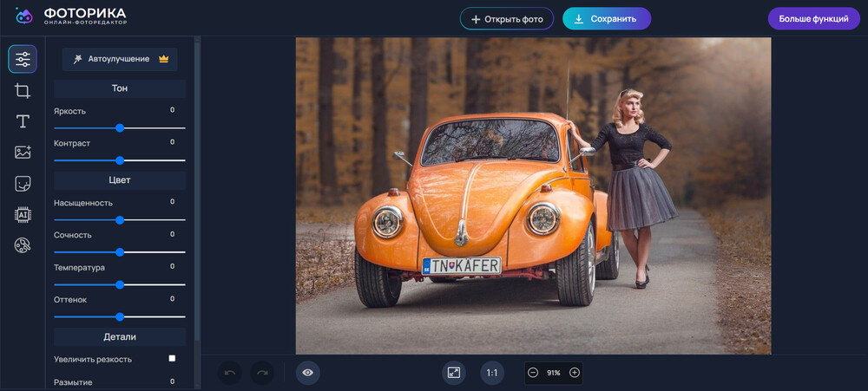
Task: Open the adjustments sliders panel icon
Action: [23, 59]
